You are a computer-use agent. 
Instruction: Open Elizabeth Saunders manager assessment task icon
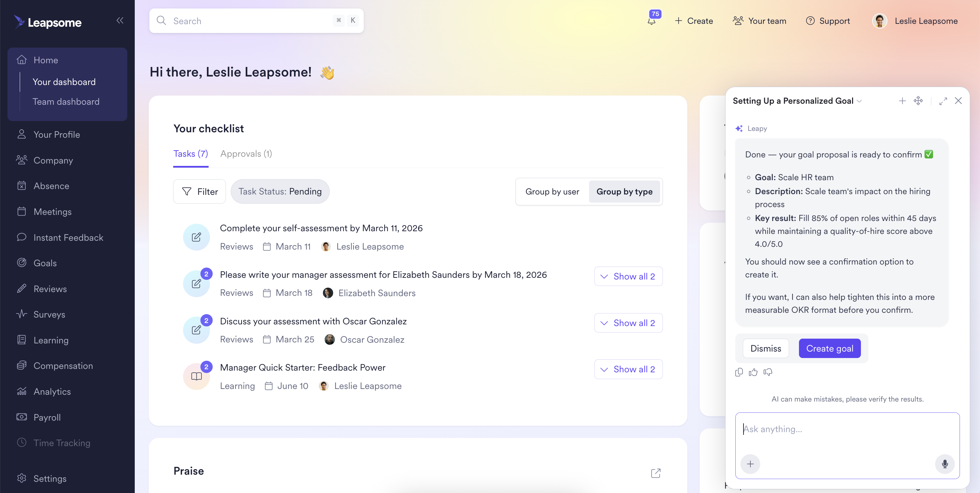pyautogui.click(x=196, y=284)
